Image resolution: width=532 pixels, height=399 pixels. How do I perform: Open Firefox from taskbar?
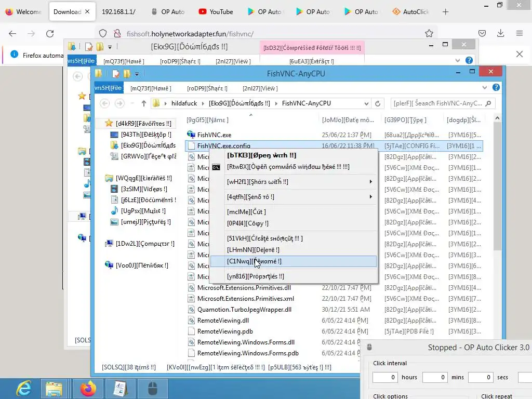click(x=88, y=389)
